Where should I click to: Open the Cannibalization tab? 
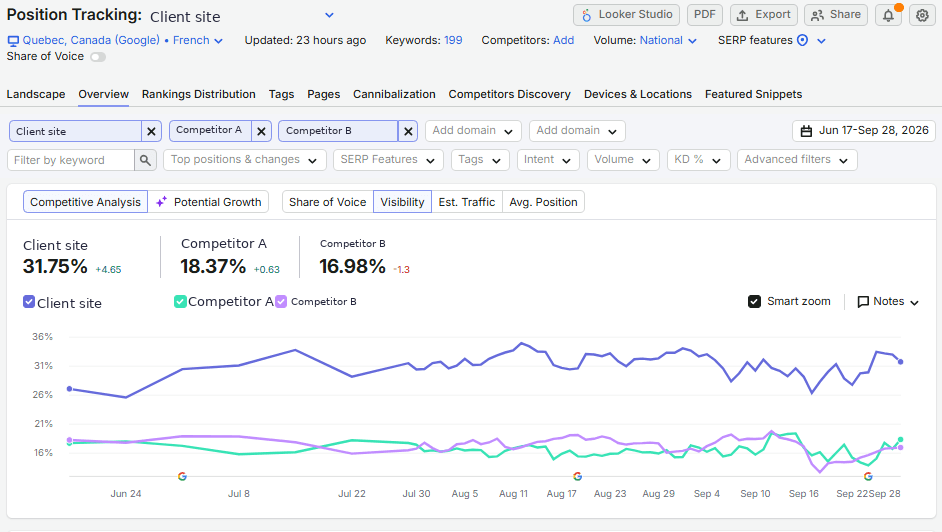click(x=394, y=94)
